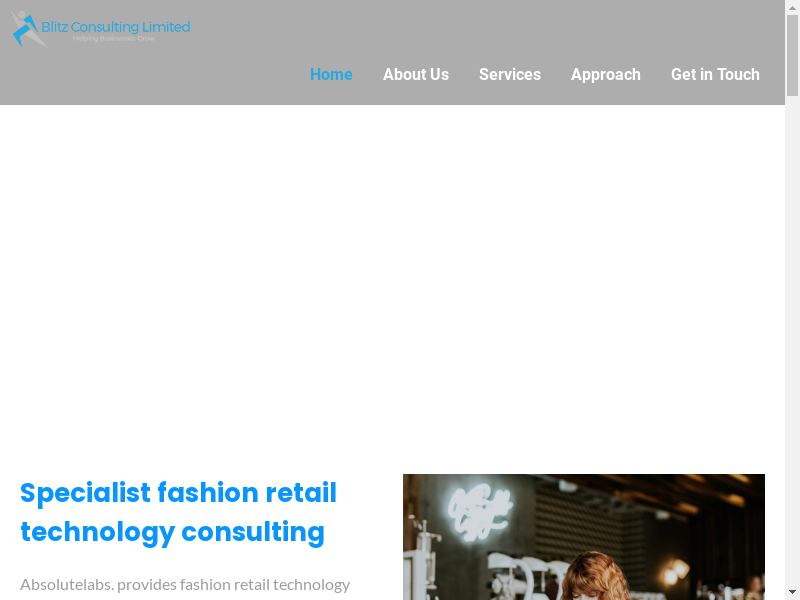The height and width of the screenshot is (600, 800).
Task: Click the Helping Businesses Grow tagline
Action: [114, 39]
